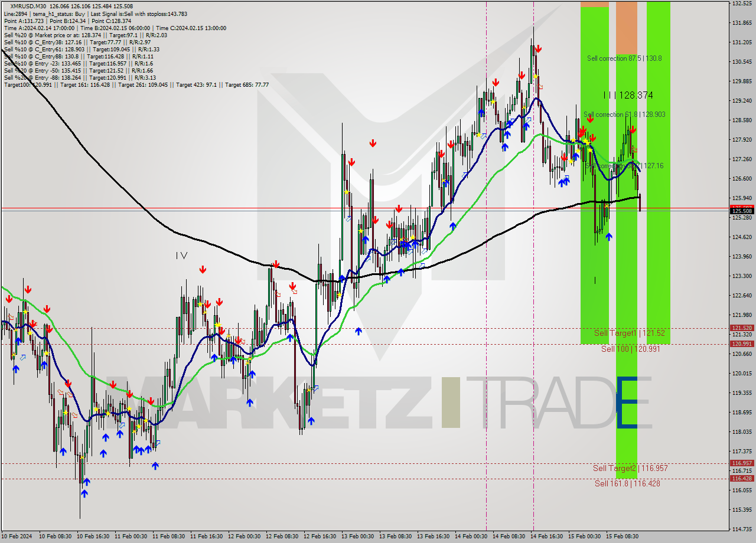Click '12 Feb 00:30' on the time axis
This screenshot has height=543, width=756.
pos(245,537)
